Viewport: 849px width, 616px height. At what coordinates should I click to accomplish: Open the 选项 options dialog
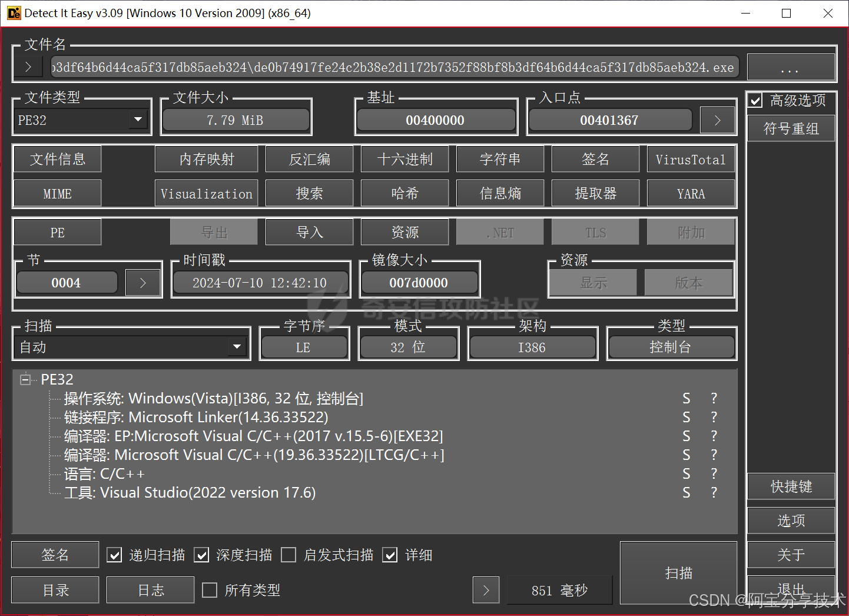pyautogui.click(x=791, y=521)
